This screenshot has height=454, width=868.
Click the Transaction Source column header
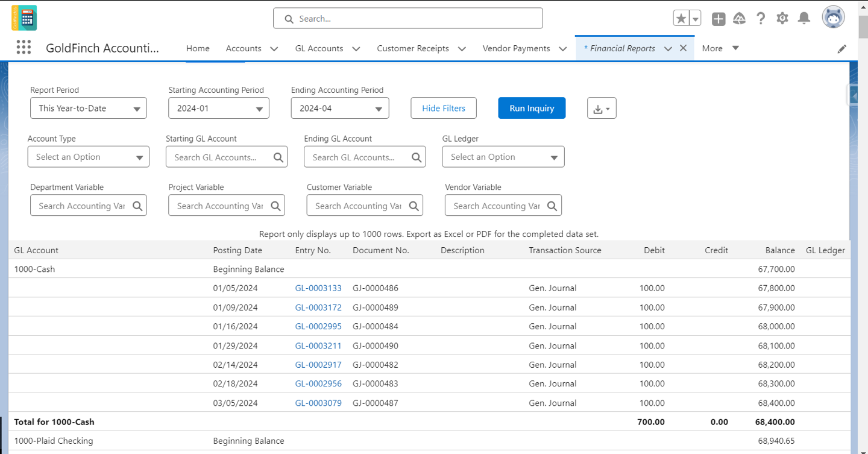(x=565, y=250)
